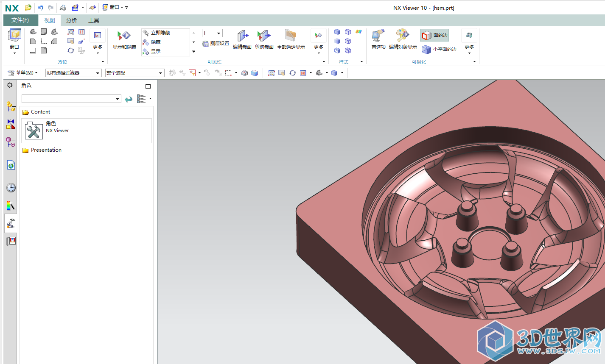Viewport: 605px width, 364px height.
Task: Click the shaded cube icon in selection bar
Action: [255, 73]
